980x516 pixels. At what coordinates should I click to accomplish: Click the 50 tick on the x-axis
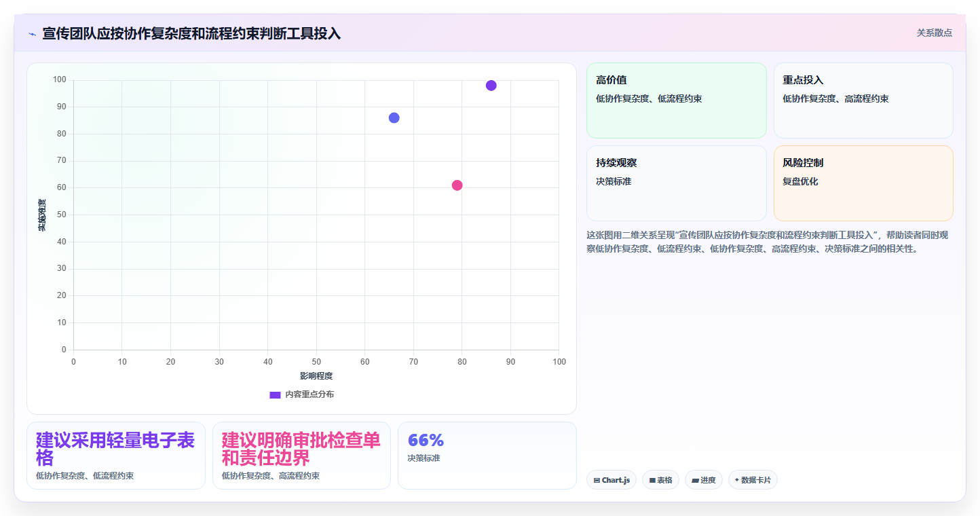(x=316, y=362)
